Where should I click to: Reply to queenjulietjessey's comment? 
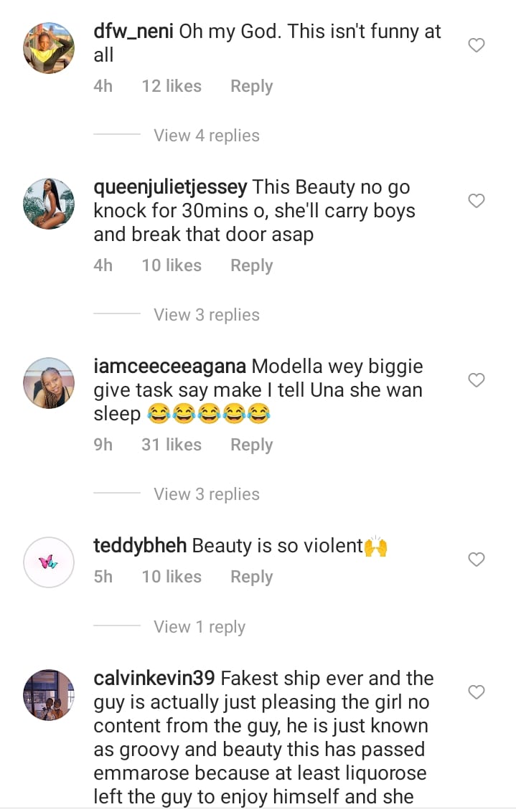(x=251, y=265)
